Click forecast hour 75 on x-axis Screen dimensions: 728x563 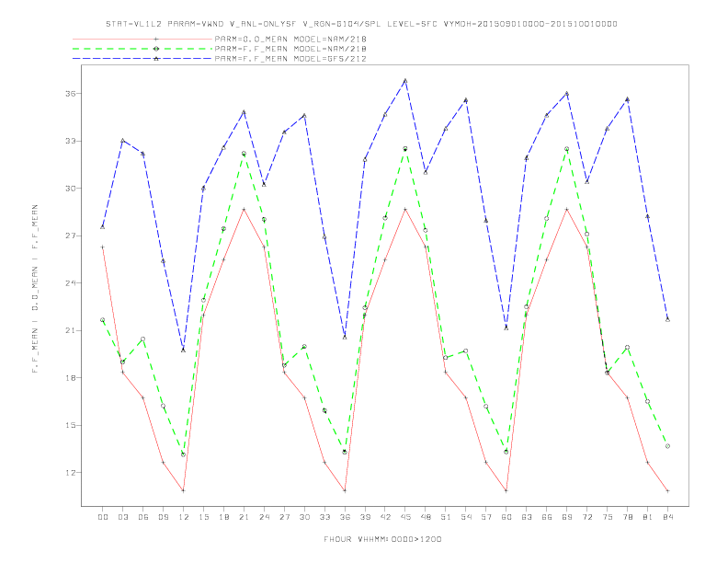click(608, 517)
